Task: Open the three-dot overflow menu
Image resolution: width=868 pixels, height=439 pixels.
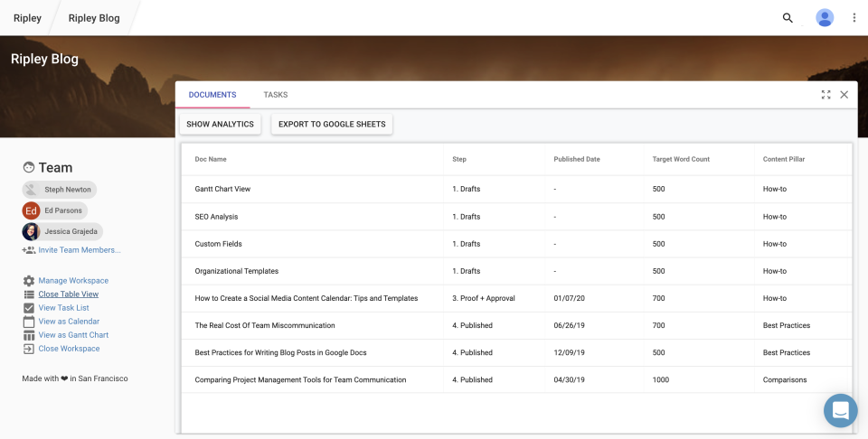Action: pos(854,18)
